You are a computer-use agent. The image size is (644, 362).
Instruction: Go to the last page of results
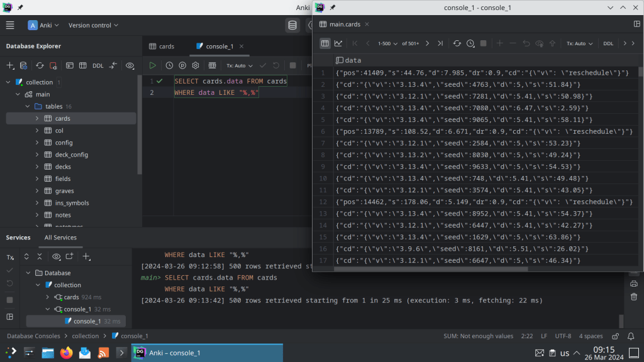pos(440,43)
